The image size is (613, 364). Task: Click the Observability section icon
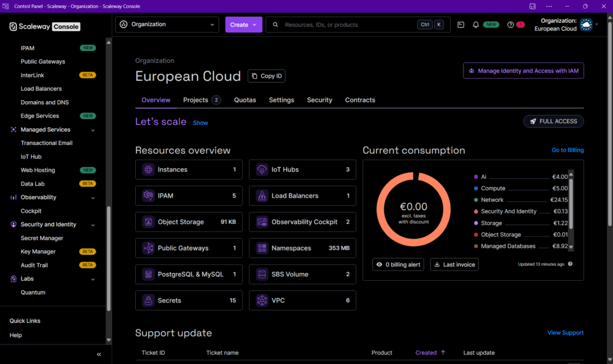[14, 198]
